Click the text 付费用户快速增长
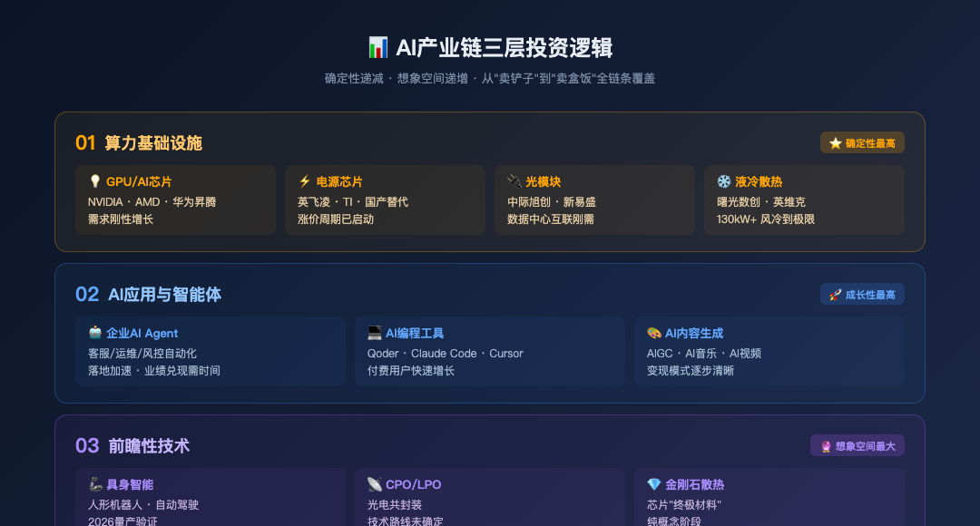 pos(411,370)
